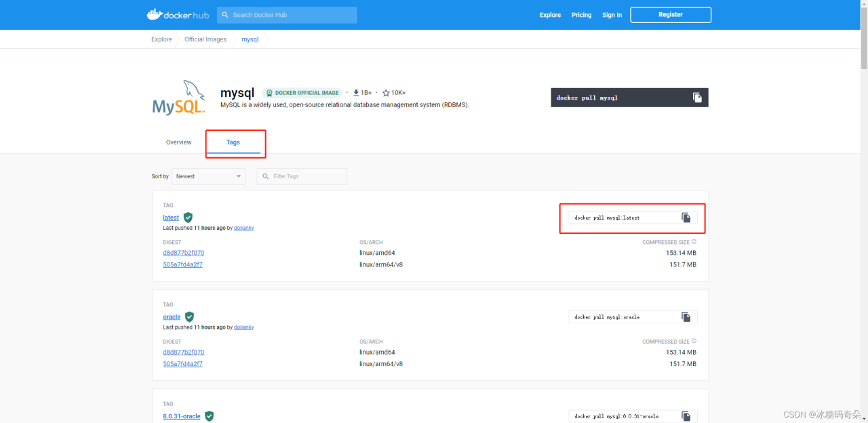Image resolution: width=868 pixels, height=423 pixels.
Task: Select the Tags tab
Action: pyautogui.click(x=233, y=142)
